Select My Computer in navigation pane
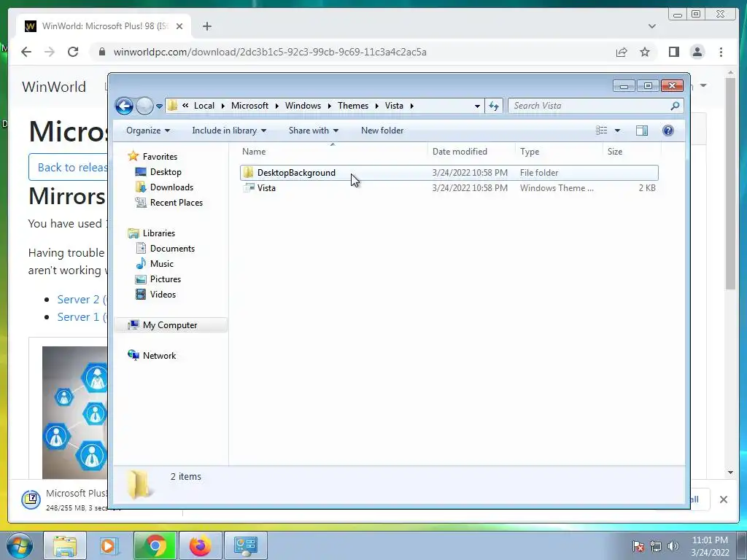 [169, 324]
